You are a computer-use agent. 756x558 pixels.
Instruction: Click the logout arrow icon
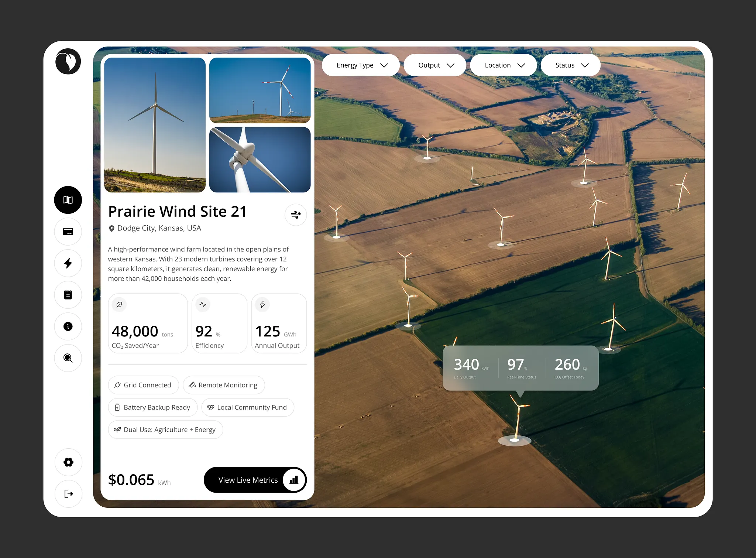68,494
